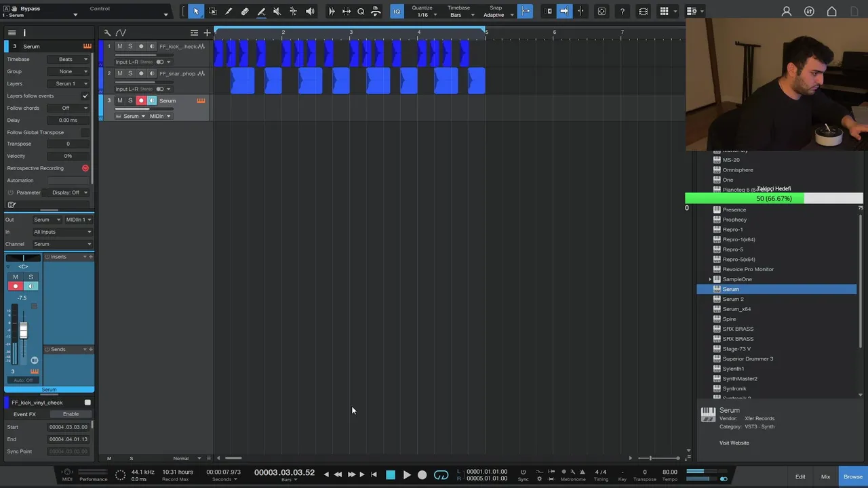Image resolution: width=868 pixels, height=488 pixels.
Task: Open Timebase Beats dropdown in Inspector
Action: pos(68,59)
